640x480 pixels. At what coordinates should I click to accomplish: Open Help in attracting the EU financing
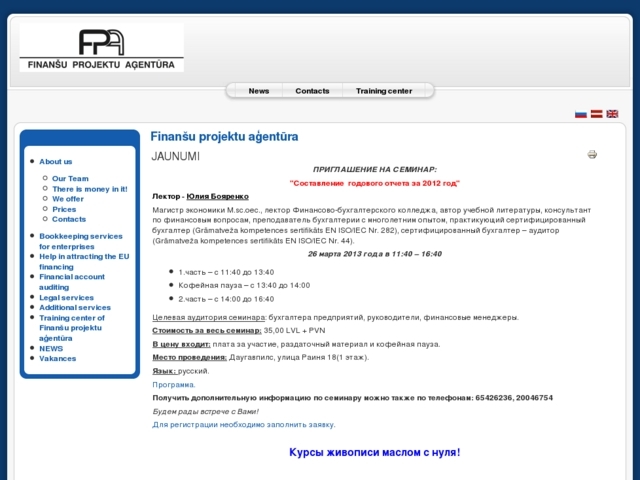pyautogui.click(x=84, y=262)
